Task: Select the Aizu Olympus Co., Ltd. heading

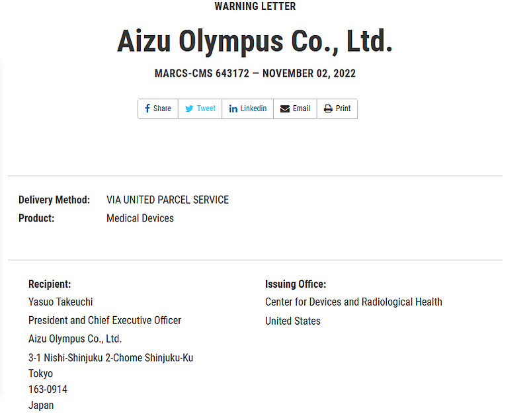Action: pos(255,41)
